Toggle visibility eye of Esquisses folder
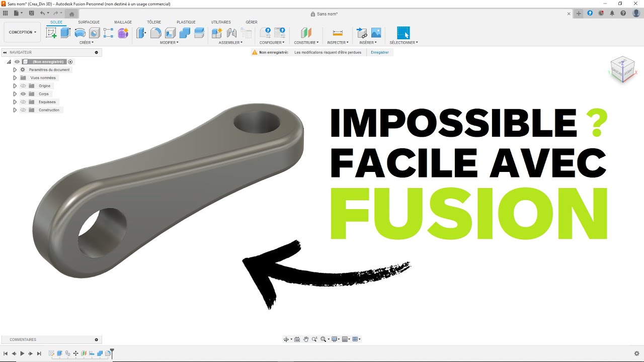The height and width of the screenshot is (362, 644). click(x=23, y=102)
